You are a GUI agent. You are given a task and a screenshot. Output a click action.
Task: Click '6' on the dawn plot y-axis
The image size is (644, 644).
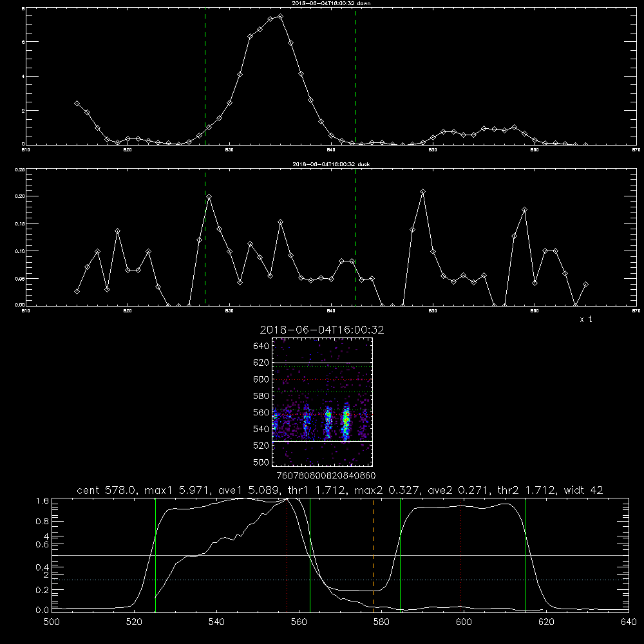[x=23, y=42]
